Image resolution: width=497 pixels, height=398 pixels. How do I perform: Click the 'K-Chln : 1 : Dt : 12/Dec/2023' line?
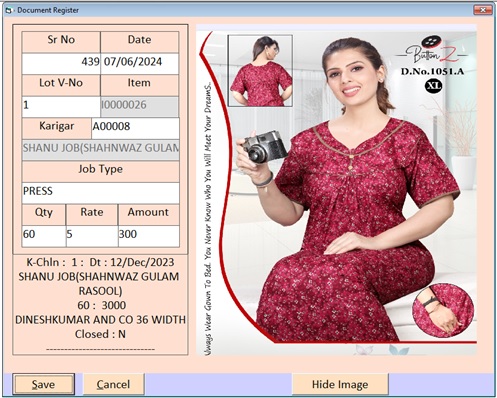[x=100, y=262]
